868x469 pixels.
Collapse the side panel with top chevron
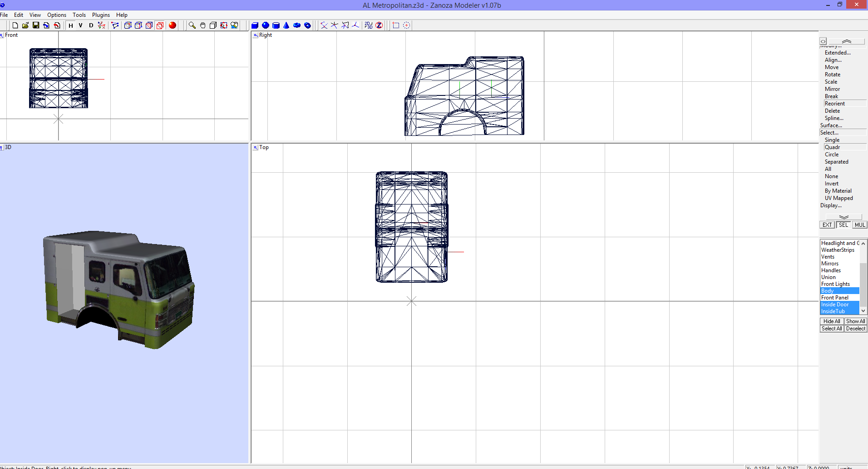(x=847, y=41)
